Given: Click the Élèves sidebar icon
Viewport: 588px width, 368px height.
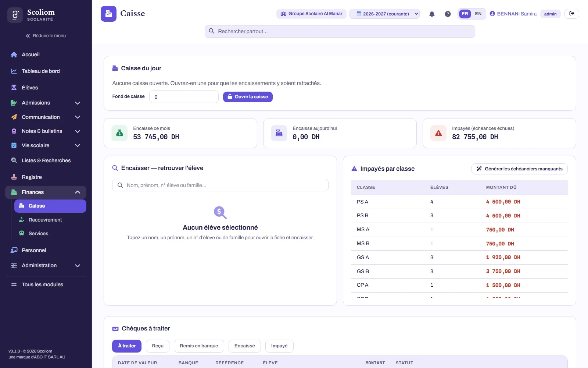Looking at the screenshot, I should tap(14, 88).
